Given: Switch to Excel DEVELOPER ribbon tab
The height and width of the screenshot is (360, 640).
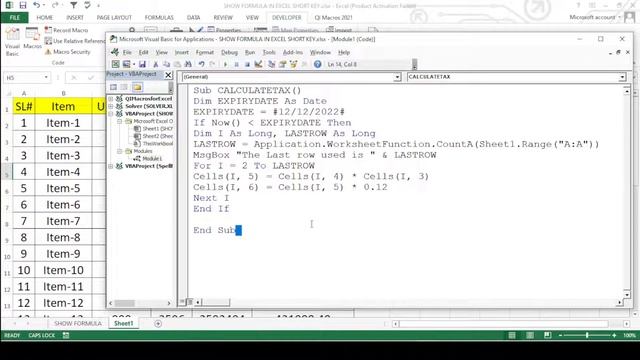Looking at the screenshot, I should (287, 18).
